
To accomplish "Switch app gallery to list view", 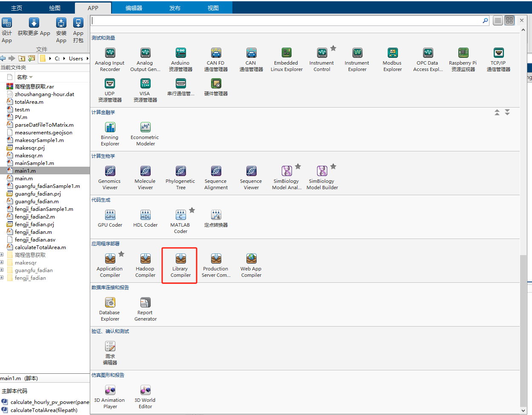I will tap(498, 20).
